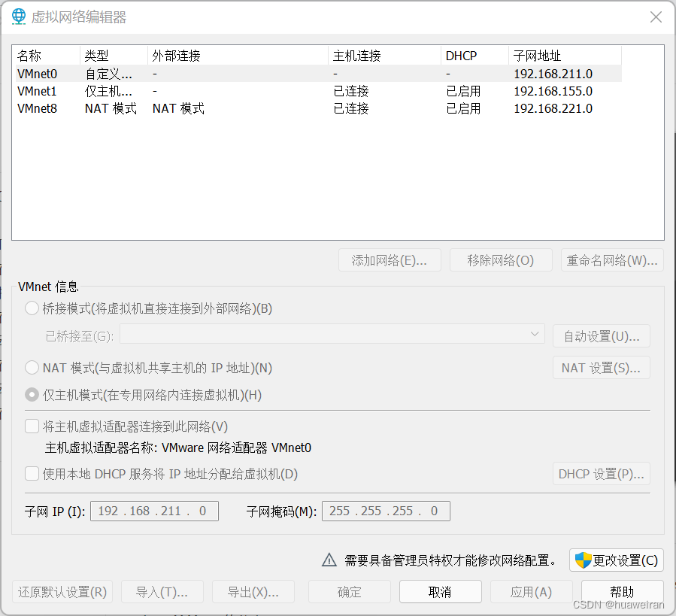
Task: Click the warning triangle icon
Action: (x=329, y=560)
